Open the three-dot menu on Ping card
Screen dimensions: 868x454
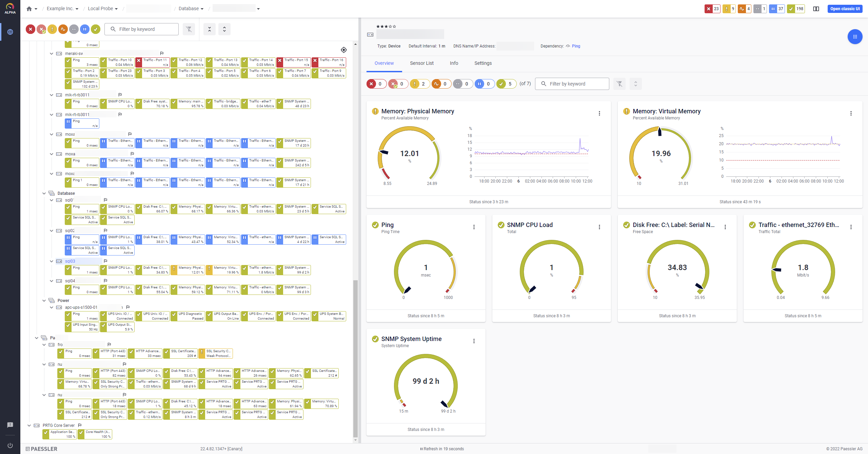point(474,227)
